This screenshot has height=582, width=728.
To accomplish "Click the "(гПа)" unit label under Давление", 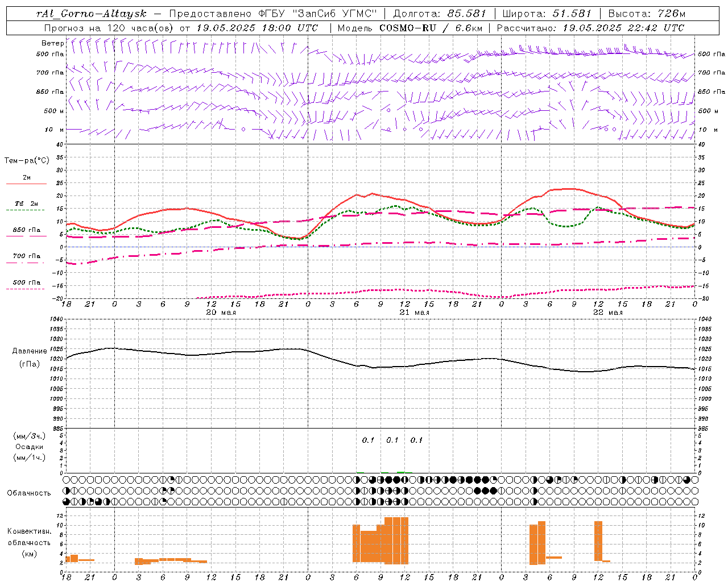I will click(30, 364).
